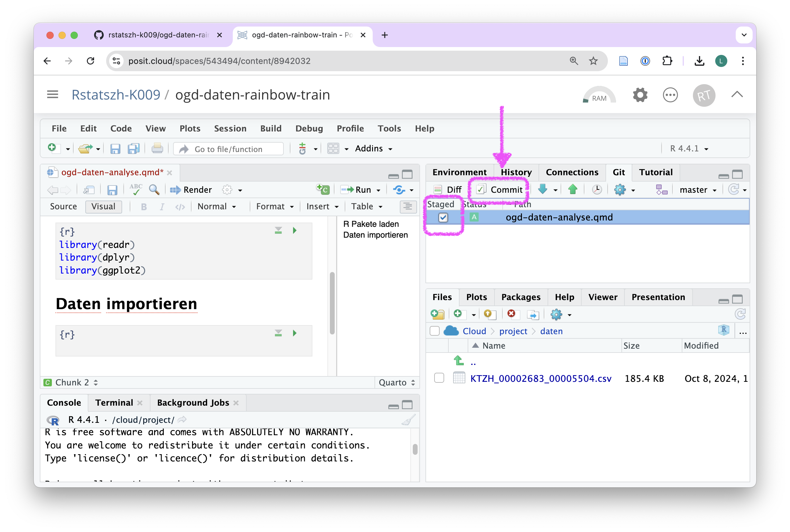Screen dimensions: 790x532
Task: Click the spell check ABC icon
Action: point(136,190)
